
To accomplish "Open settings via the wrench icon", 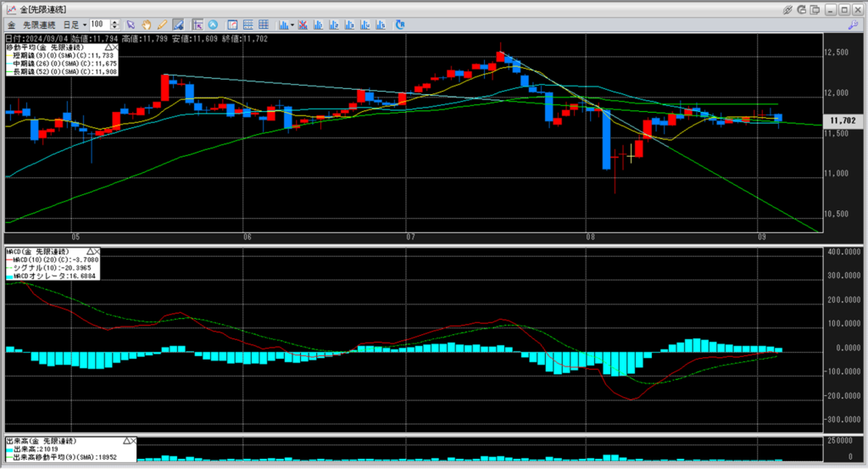I will (853, 25).
